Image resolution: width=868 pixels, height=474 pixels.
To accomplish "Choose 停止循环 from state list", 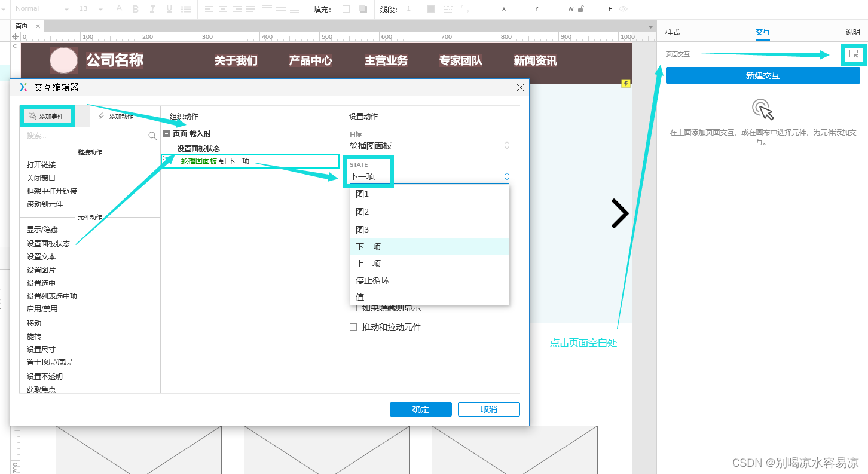I will (429, 280).
